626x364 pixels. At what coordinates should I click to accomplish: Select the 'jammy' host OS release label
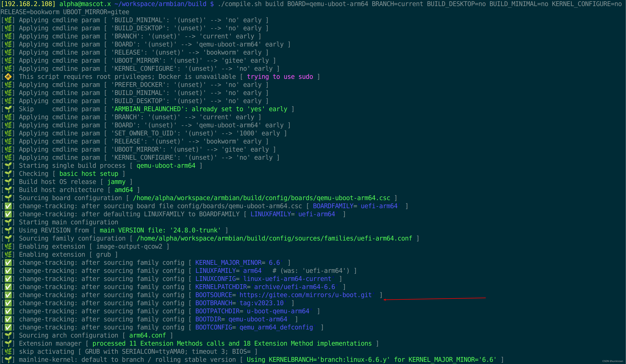click(x=116, y=182)
